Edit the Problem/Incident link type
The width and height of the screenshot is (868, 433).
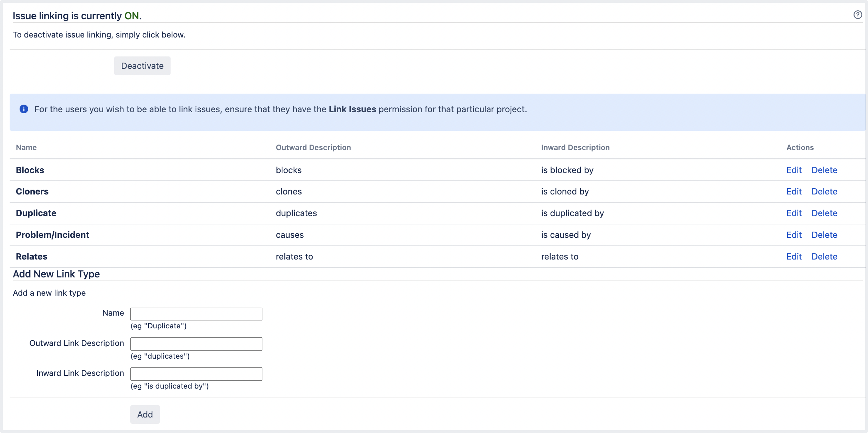pyautogui.click(x=794, y=235)
